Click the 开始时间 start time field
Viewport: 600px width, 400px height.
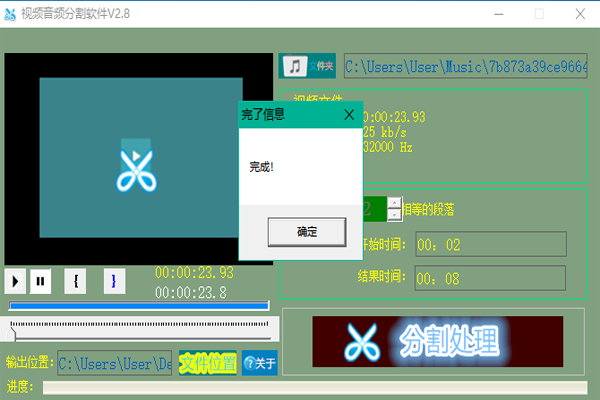pyautogui.click(x=490, y=244)
